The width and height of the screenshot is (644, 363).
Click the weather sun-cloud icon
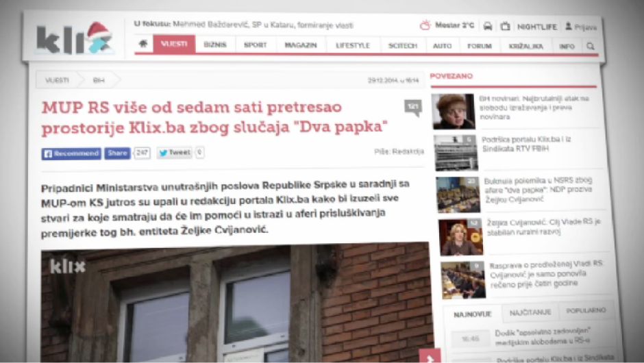[x=425, y=25]
